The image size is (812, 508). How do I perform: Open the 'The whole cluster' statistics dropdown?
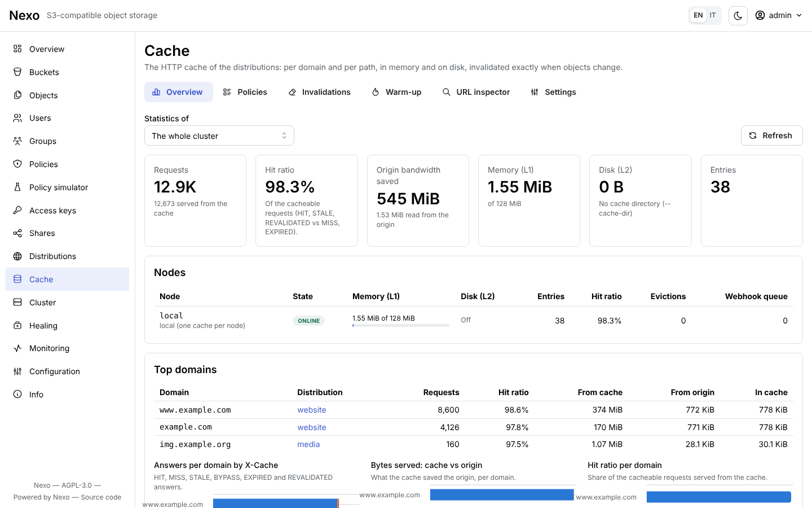[219, 135]
